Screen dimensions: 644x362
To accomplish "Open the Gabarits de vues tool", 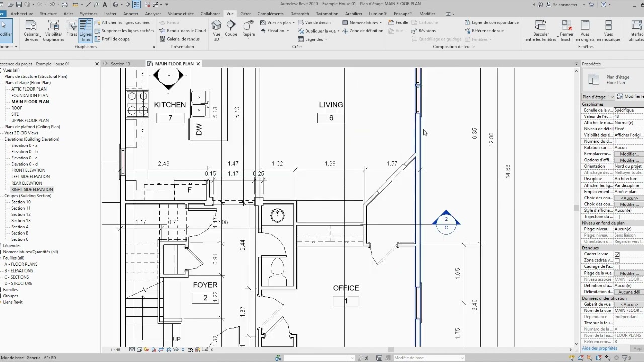I will (x=31, y=30).
